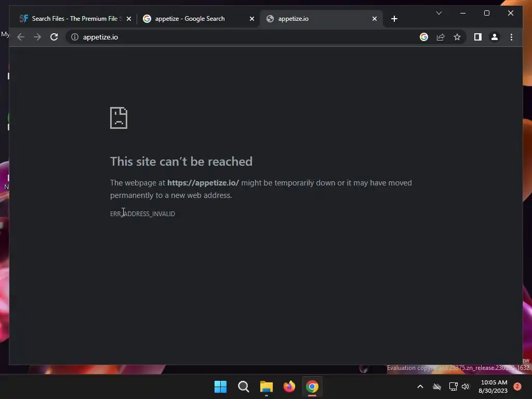Open the volume control tray icon
The width and height of the screenshot is (532, 399).
[465, 387]
